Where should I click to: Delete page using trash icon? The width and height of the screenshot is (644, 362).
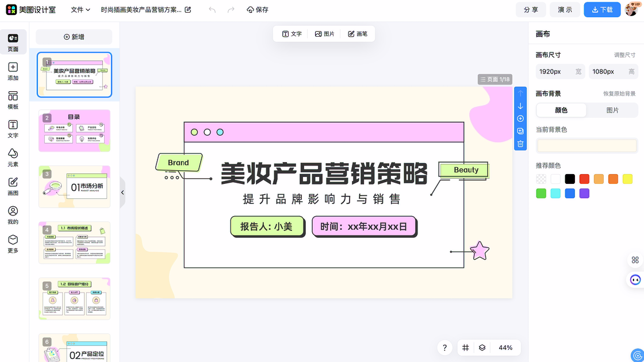[x=520, y=144]
